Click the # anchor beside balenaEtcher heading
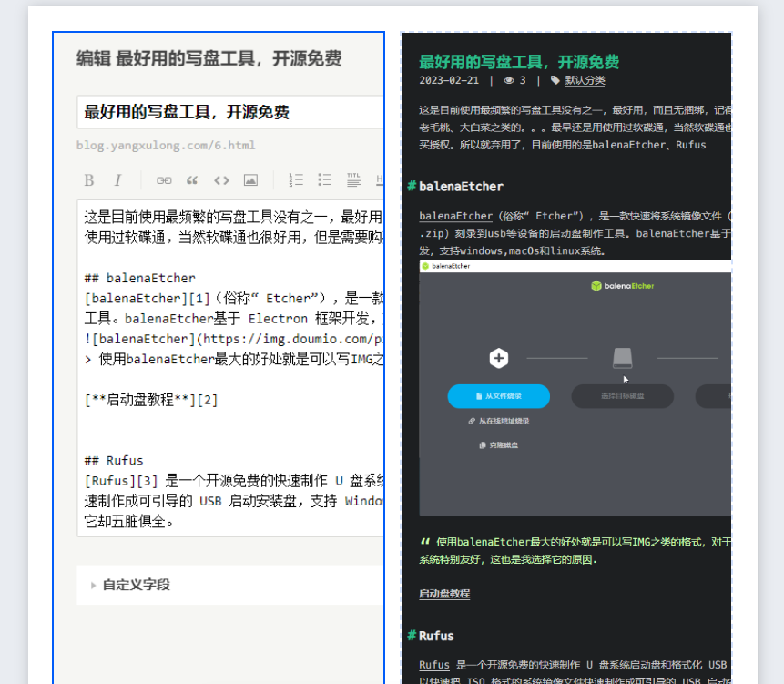This screenshot has height=684, width=784. point(412,186)
